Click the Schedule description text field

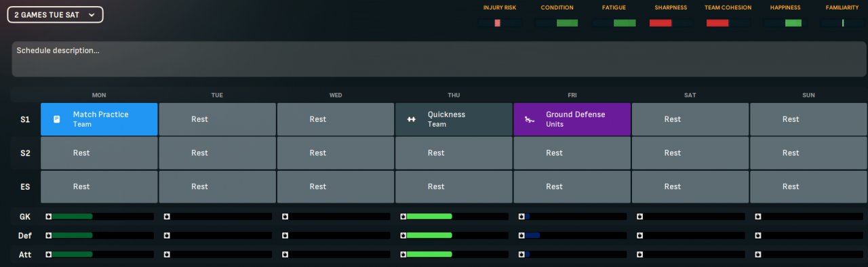click(439, 59)
